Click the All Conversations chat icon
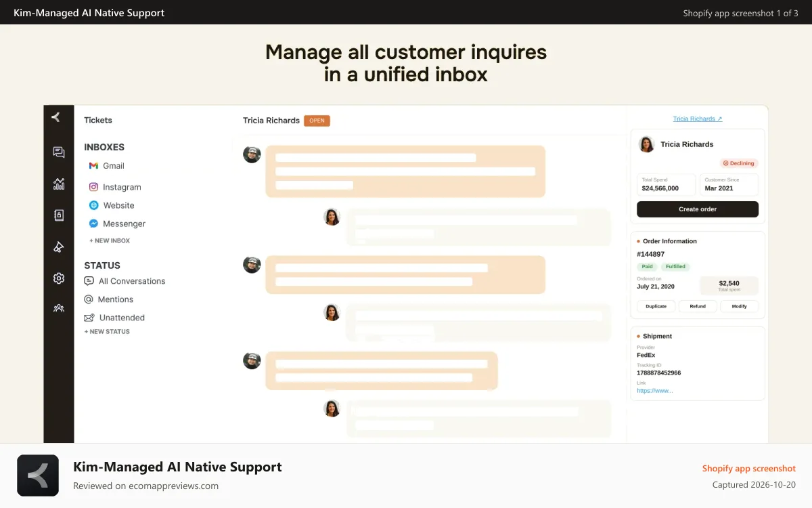Image resolution: width=812 pixels, height=508 pixels. 89,281
